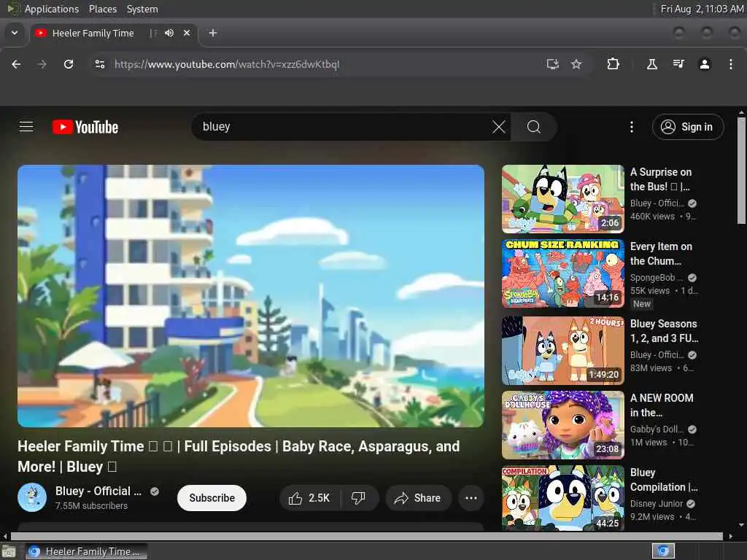The height and width of the screenshot is (560, 747).
Task: Click the clock in top panel
Action: (x=702, y=9)
